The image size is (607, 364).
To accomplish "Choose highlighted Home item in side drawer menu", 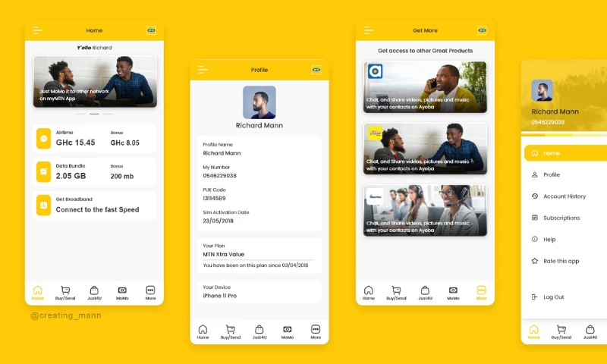I will click(x=565, y=153).
